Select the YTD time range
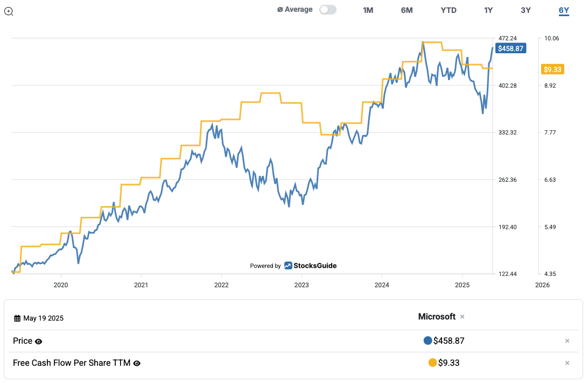The image size is (588, 383). click(x=449, y=10)
